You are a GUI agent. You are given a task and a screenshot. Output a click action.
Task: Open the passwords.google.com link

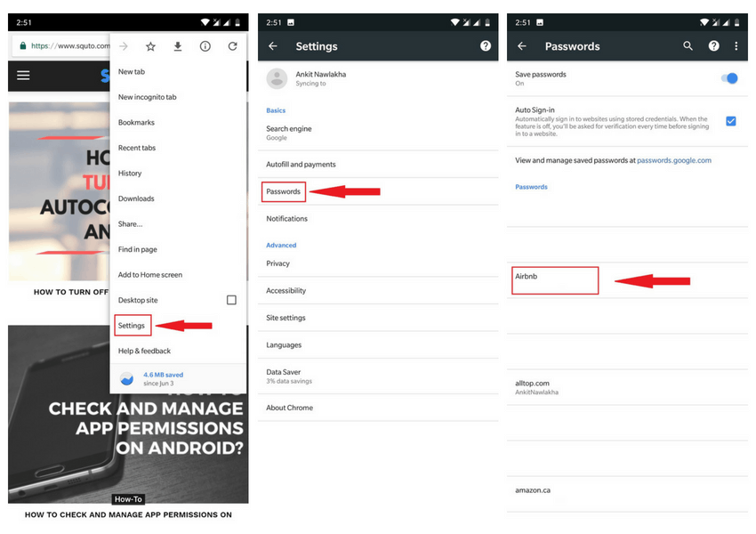(x=674, y=160)
